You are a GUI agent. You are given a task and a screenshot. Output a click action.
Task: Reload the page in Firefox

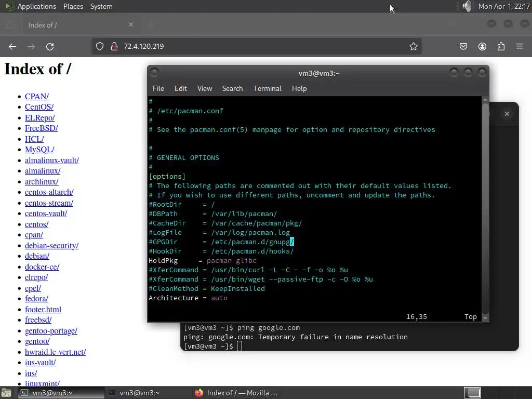click(50, 46)
